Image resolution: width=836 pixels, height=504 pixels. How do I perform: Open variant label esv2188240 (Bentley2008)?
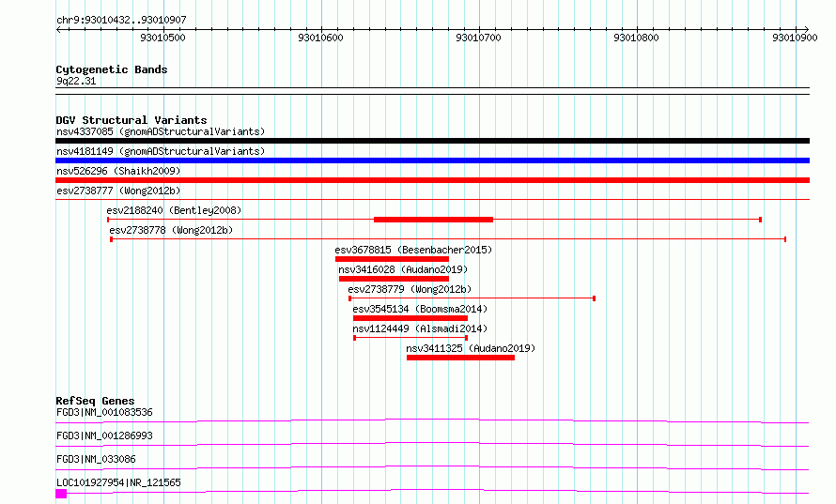(174, 210)
